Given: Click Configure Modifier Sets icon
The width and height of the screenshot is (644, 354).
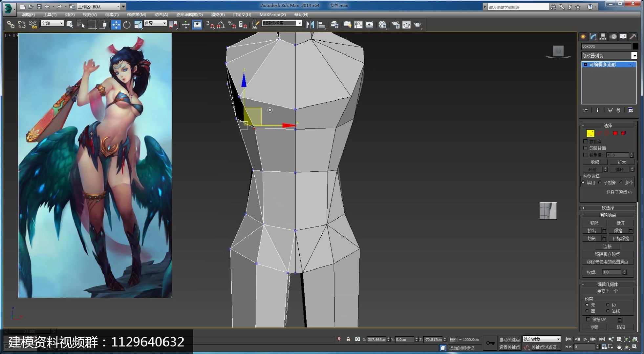Looking at the screenshot, I should [x=631, y=110].
